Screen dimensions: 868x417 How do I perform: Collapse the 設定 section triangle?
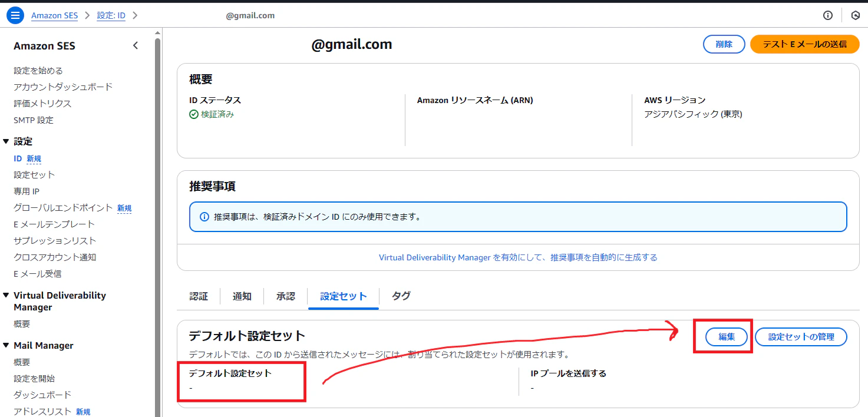6,141
